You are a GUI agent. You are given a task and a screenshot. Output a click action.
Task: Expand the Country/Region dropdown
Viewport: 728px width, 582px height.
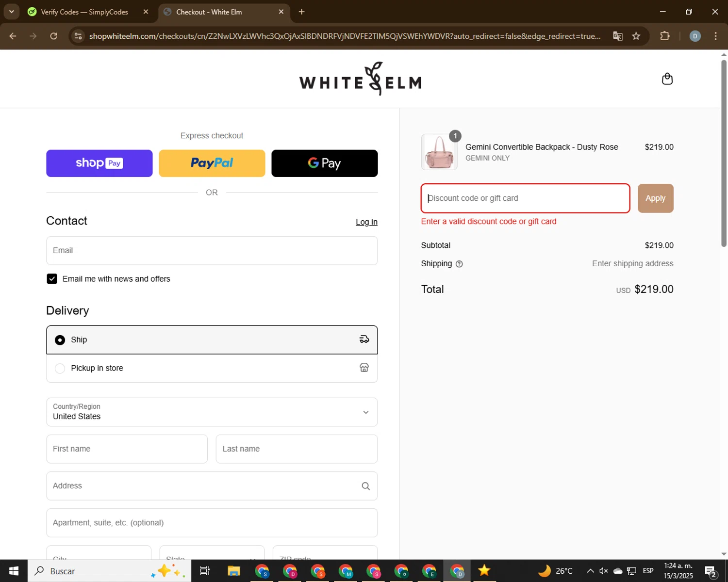(x=212, y=412)
